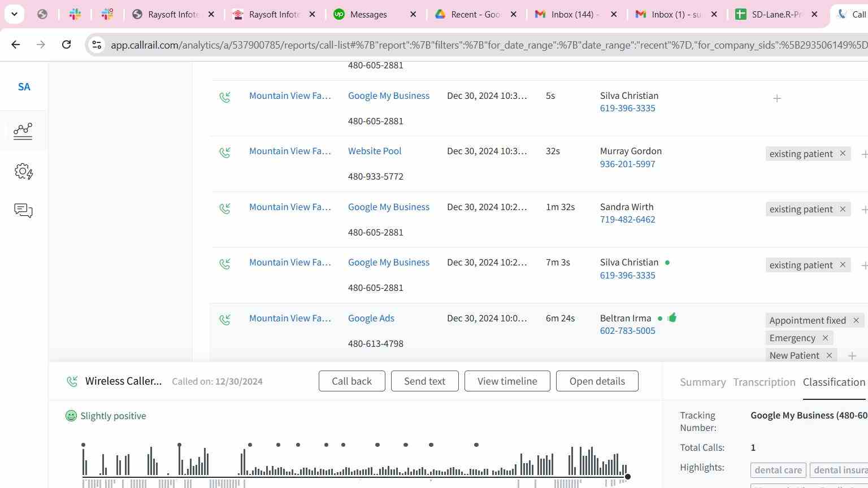868x488 pixels.
Task: Click inbound call icon in the 7m 3s Silva Christian row
Action: click(x=225, y=264)
